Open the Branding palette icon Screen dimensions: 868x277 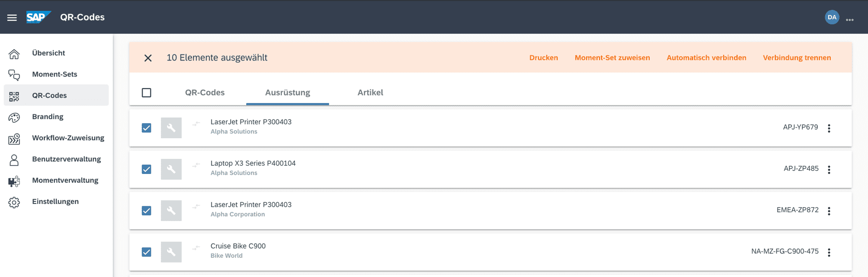pyautogui.click(x=14, y=117)
